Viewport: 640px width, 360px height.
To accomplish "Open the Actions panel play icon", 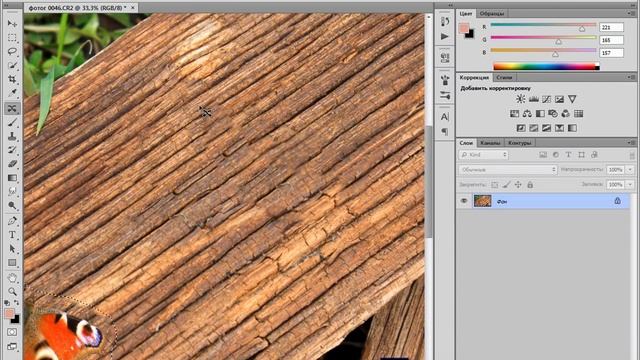I will coord(445,36).
